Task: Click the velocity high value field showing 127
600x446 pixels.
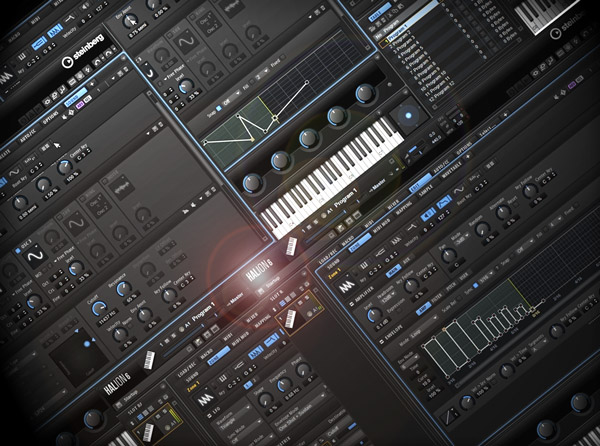Action: tap(443, 216)
